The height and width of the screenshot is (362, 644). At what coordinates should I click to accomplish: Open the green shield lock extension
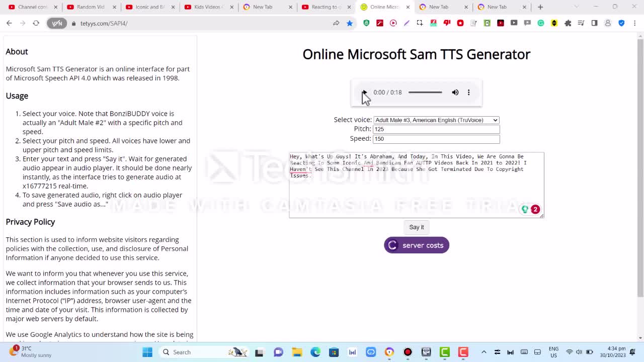366,23
